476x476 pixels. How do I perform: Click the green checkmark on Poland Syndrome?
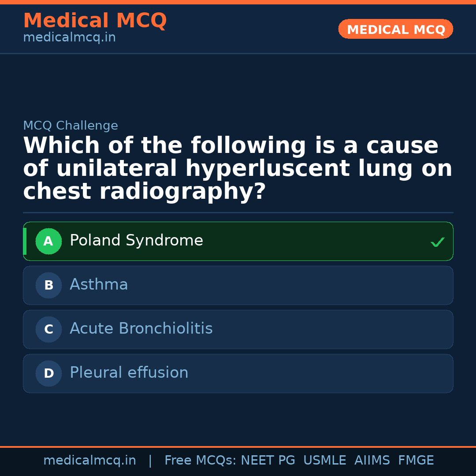click(437, 242)
